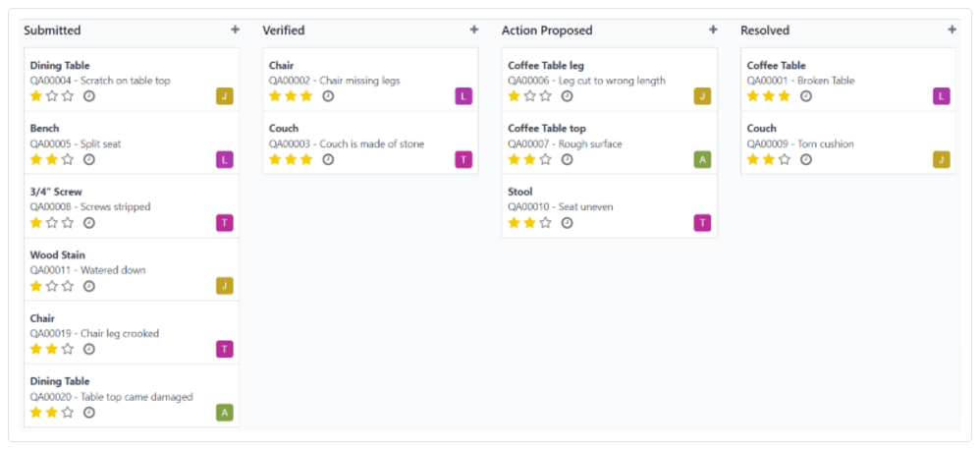Image resolution: width=980 pixels, height=452 pixels.
Task: Click plus icon in Verified column
Action: coord(474,29)
